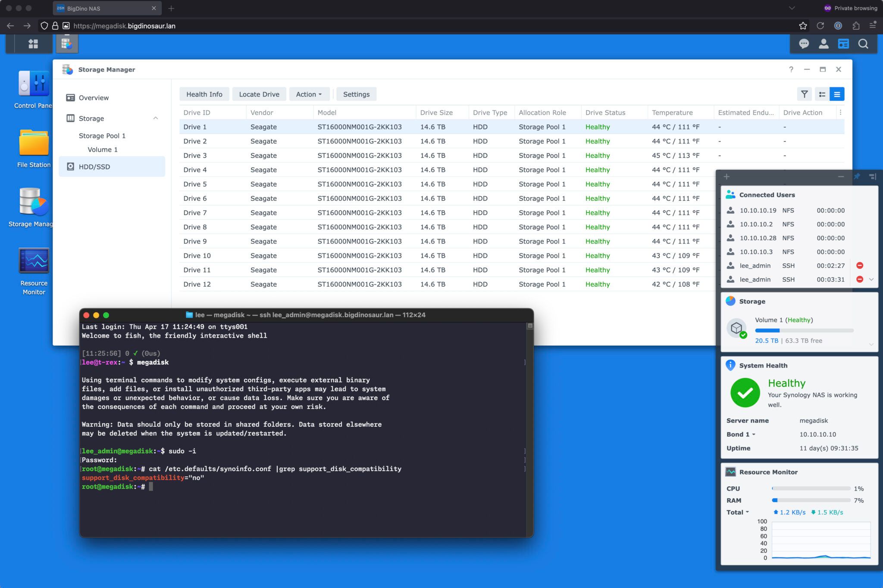
Task: Select HDD/SSD in sidebar
Action: click(x=112, y=166)
